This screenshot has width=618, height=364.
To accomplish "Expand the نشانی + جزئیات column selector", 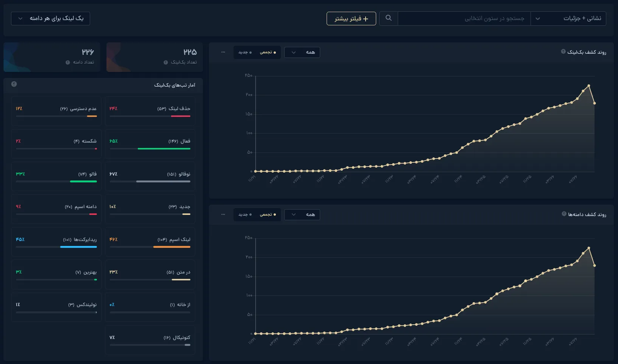I will click(568, 18).
